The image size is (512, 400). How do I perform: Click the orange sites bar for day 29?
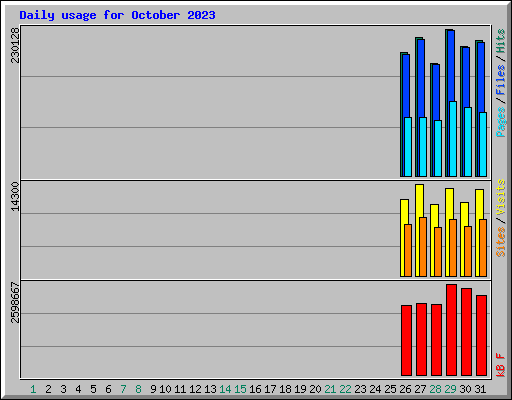[453, 248]
